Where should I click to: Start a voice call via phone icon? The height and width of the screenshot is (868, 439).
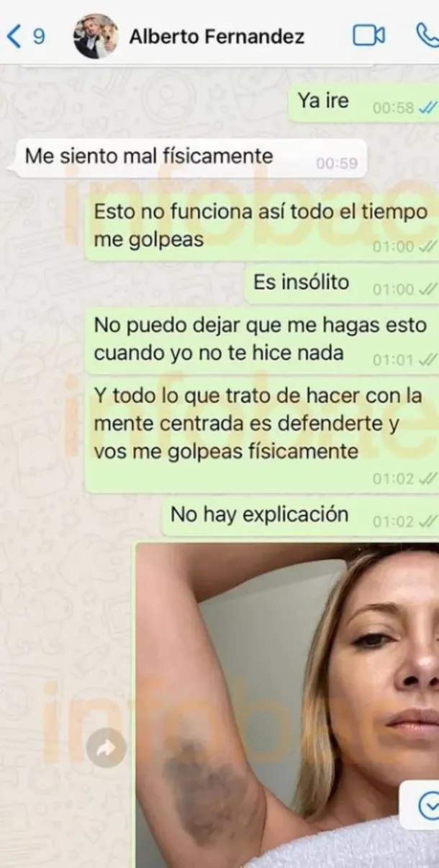click(x=428, y=35)
